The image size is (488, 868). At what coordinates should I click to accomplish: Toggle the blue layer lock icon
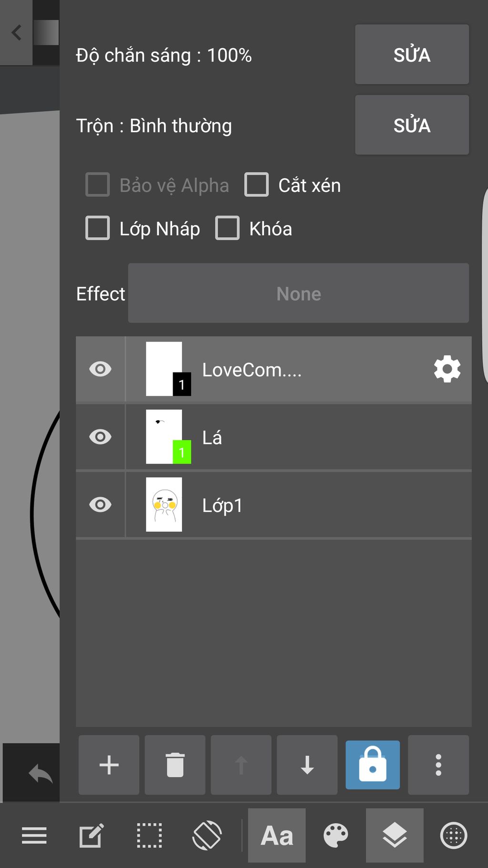(373, 765)
